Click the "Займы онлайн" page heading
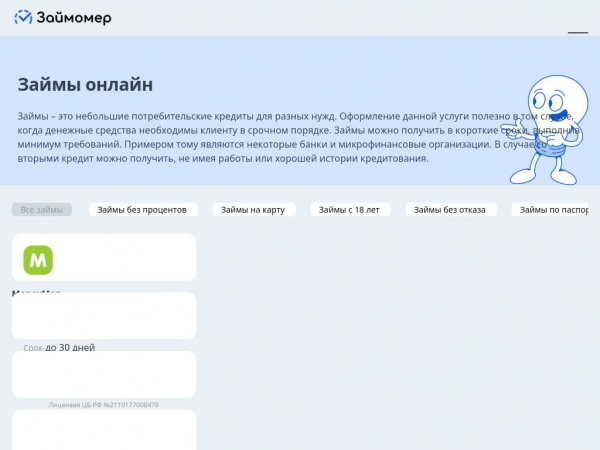 (85, 84)
